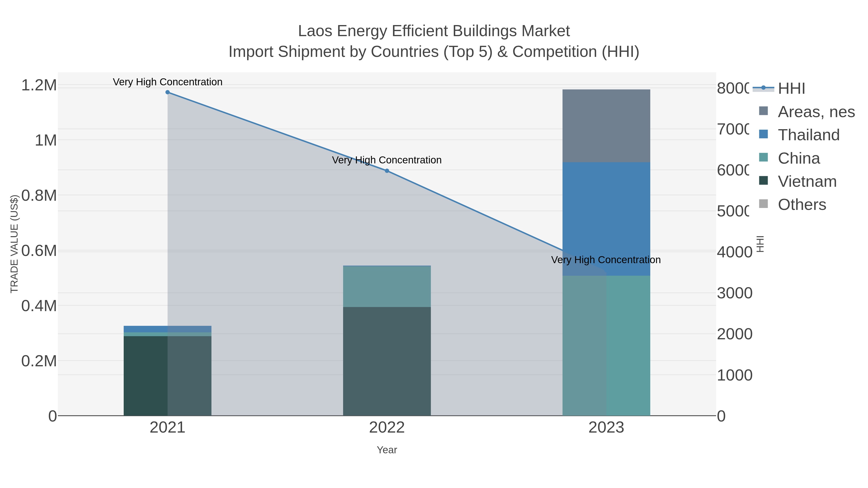Image resolution: width=868 pixels, height=488 pixels.
Task: Click the 4000 HHI axis tick label
Action: (x=735, y=252)
